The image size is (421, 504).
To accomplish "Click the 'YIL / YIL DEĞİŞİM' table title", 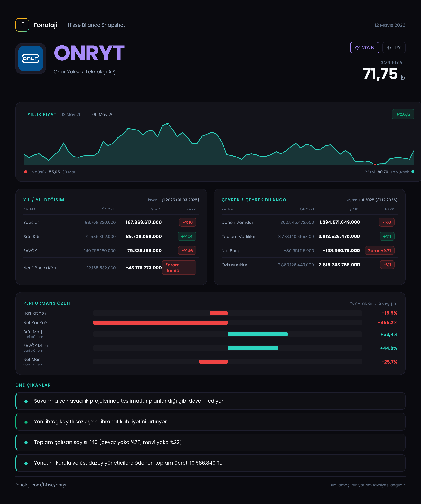I will pos(44,200).
